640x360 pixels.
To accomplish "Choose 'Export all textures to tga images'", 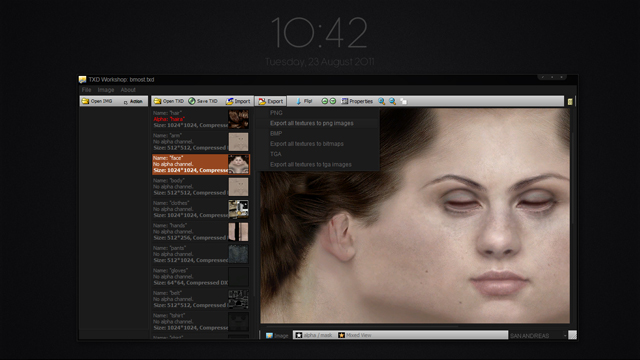I will (x=318, y=164).
